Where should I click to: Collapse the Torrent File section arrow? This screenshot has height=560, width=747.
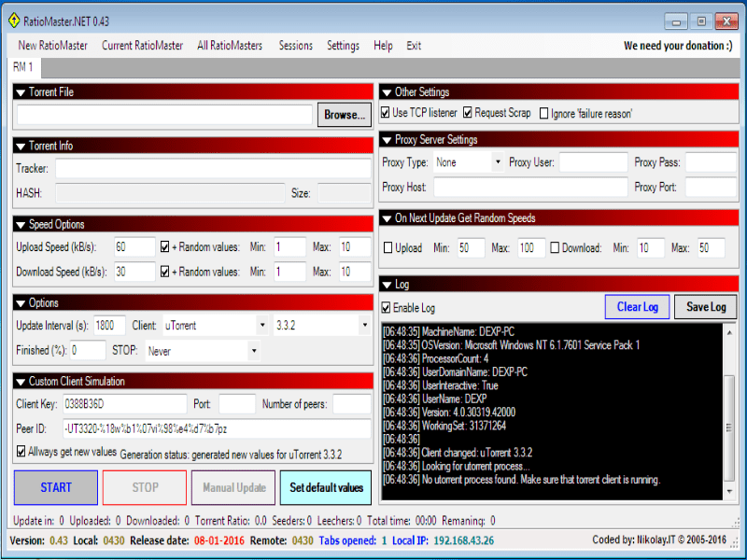coord(21,92)
